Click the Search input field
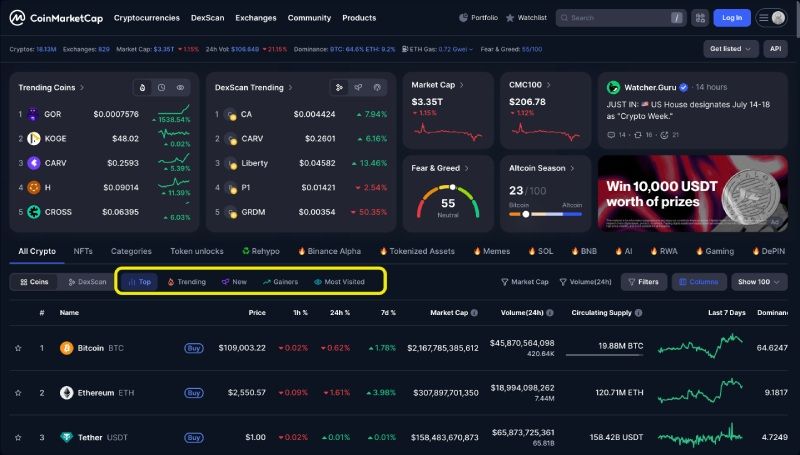The height and width of the screenshot is (455, 800). 621,18
